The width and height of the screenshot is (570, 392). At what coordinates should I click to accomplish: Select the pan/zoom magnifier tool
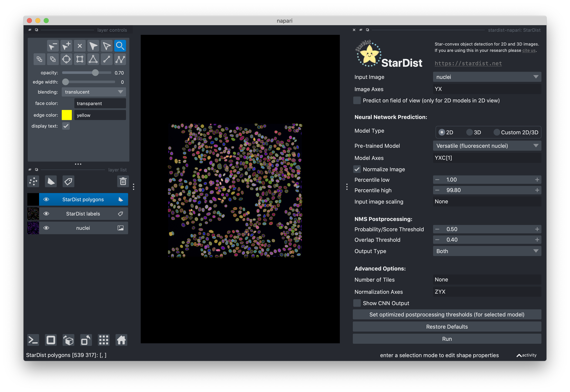[120, 46]
